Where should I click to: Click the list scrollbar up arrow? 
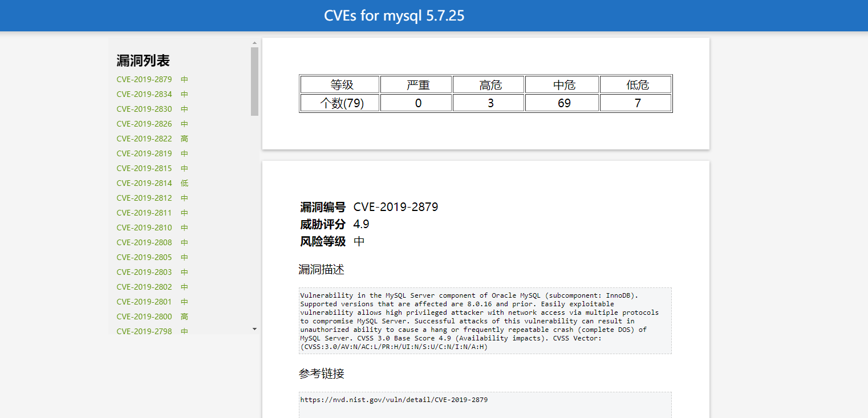click(254, 43)
